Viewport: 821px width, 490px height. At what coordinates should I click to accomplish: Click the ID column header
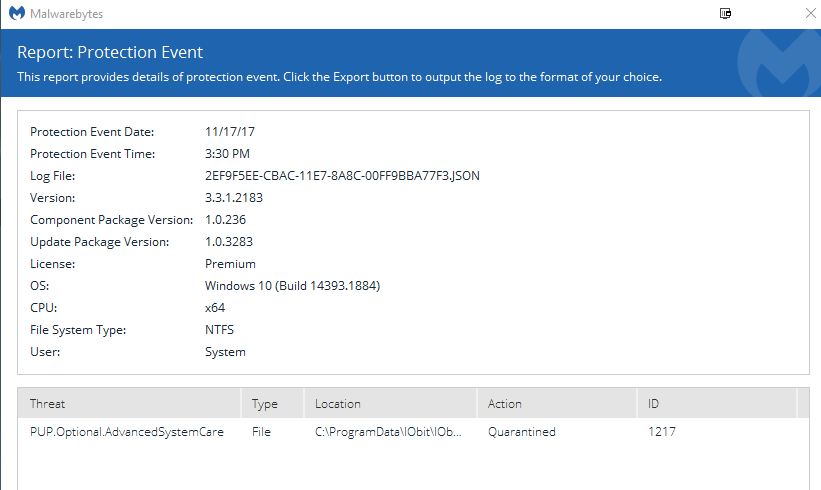coord(716,404)
